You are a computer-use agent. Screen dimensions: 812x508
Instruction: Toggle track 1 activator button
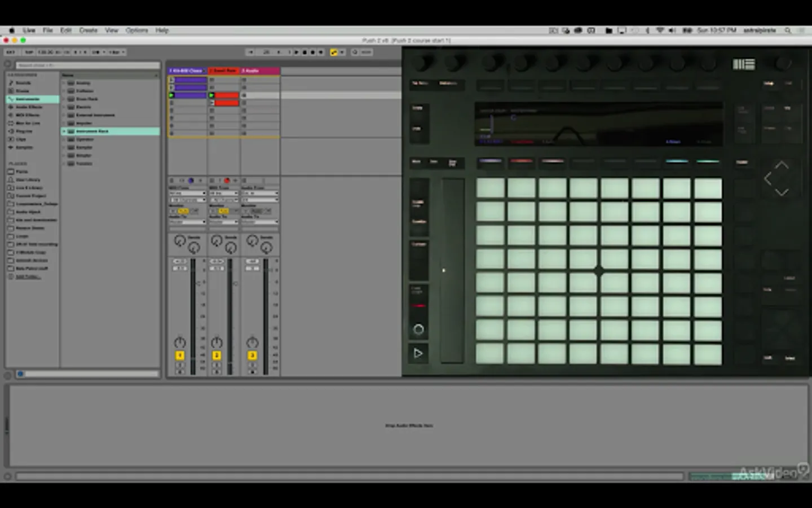180,356
